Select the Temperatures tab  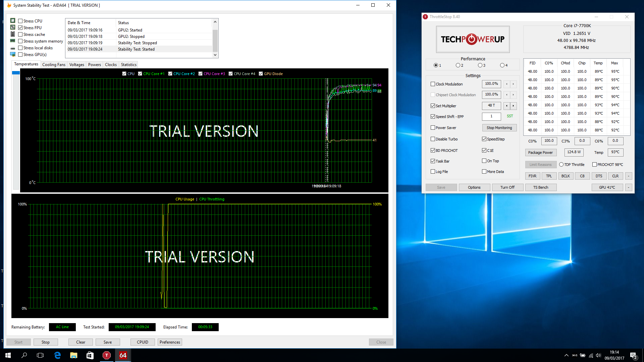(26, 64)
